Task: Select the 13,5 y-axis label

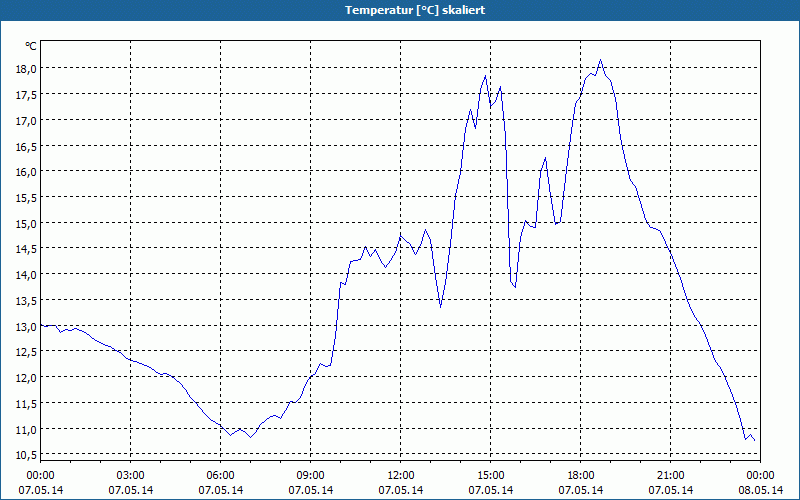Action: point(26,301)
